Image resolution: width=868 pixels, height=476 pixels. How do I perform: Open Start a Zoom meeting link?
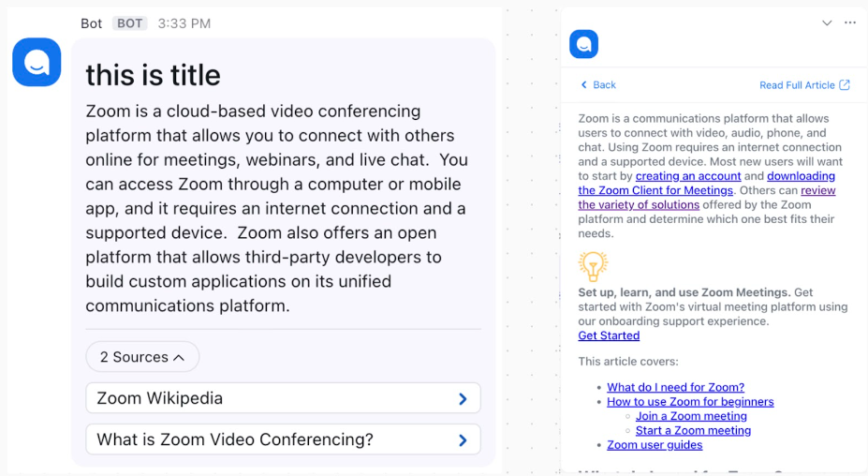(693, 430)
